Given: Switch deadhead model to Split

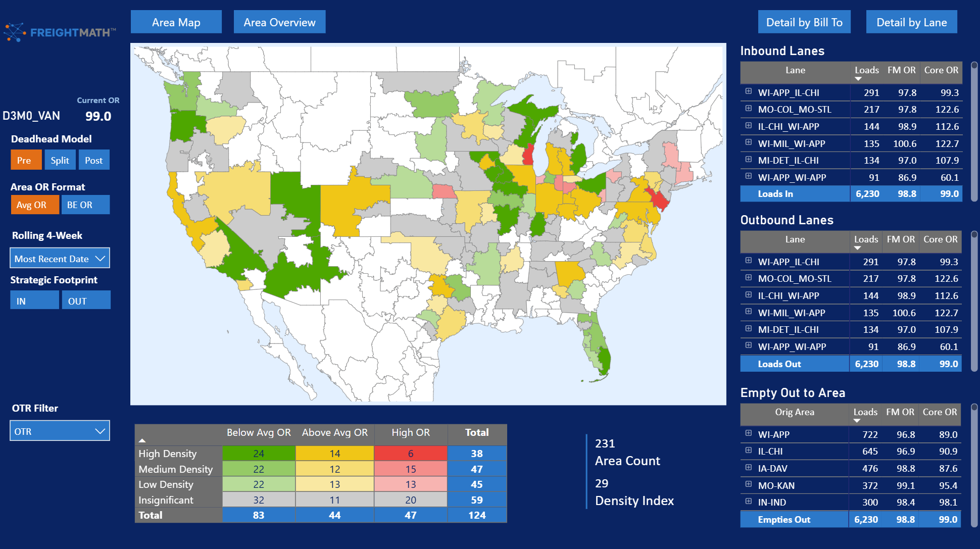Looking at the screenshot, I should pyautogui.click(x=60, y=160).
